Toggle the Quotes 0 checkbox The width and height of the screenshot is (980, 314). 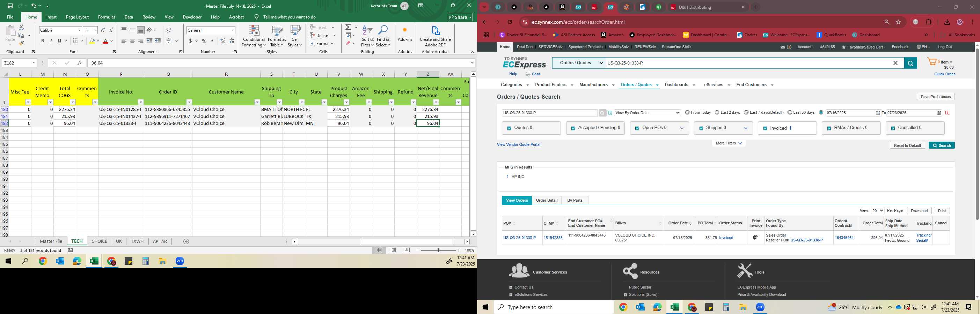tap(510, 128)
